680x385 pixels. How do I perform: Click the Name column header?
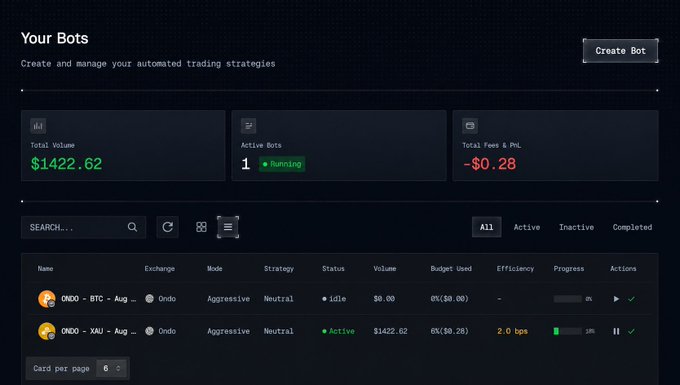45,269
